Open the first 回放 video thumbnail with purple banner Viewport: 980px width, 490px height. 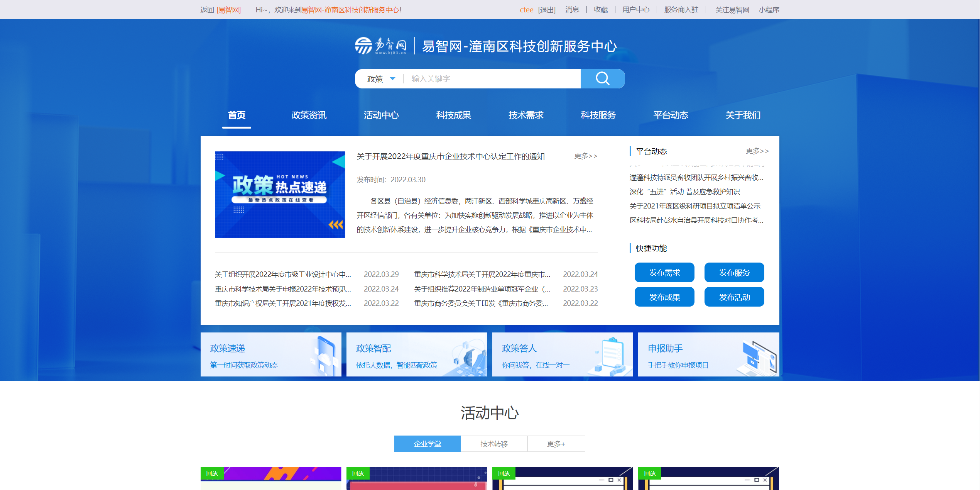click(x=271, y=479)
